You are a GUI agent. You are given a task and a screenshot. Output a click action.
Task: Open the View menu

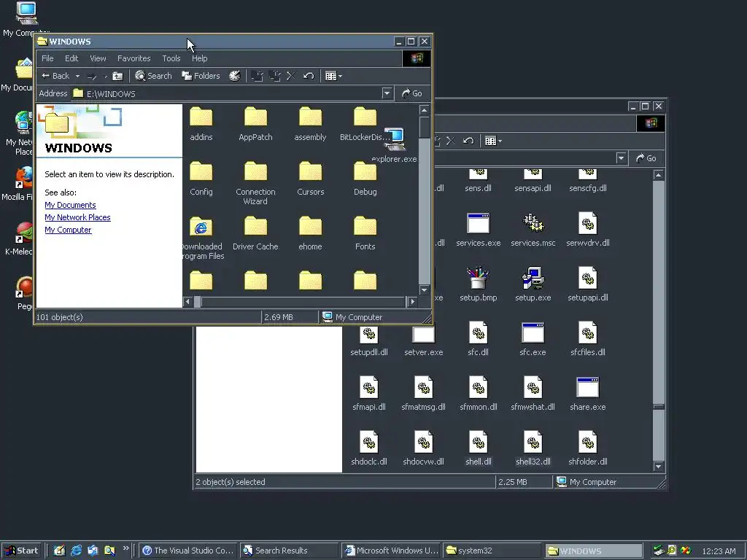(x=98, y=58)
